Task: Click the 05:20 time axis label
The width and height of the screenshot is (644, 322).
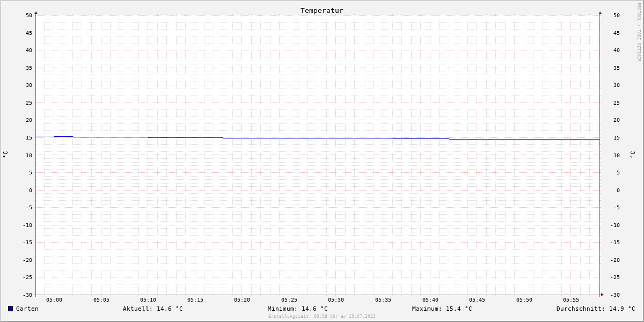Action: pyautogui.click(x=242, y=299)
